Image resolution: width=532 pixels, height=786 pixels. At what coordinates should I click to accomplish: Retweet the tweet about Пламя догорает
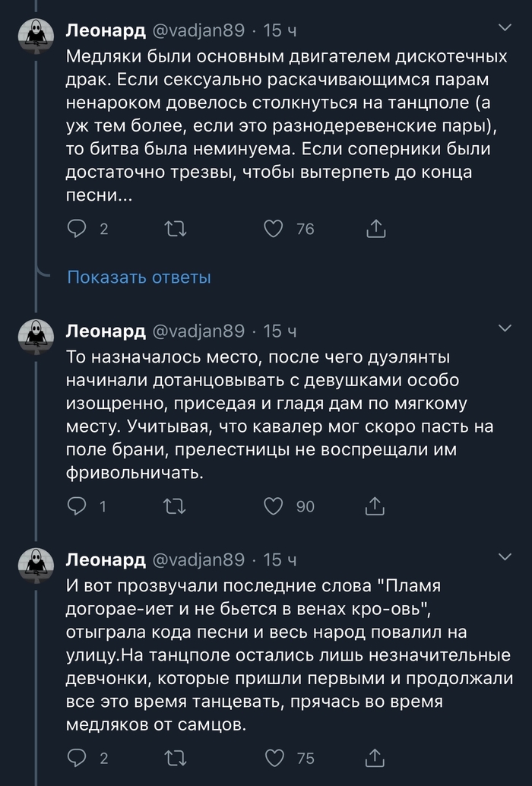[x=176, y=757]
